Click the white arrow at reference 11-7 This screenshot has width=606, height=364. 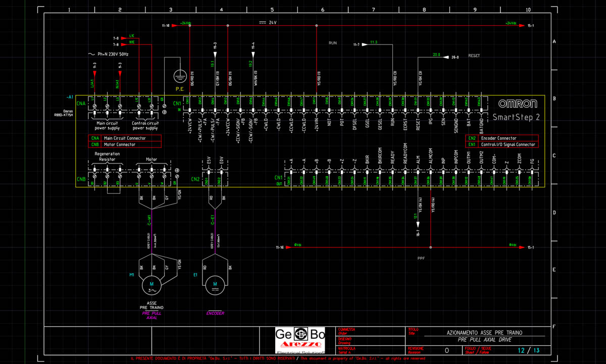(x=365, y=45)
